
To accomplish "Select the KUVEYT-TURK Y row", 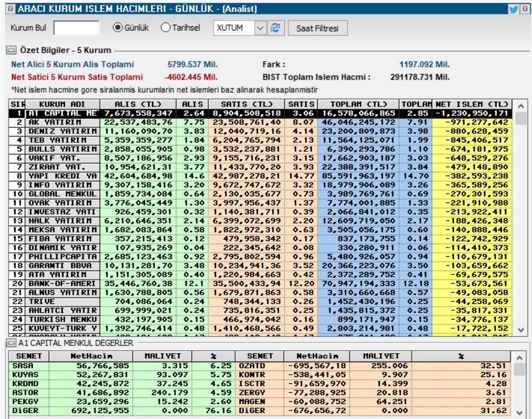I will [260, 329].
